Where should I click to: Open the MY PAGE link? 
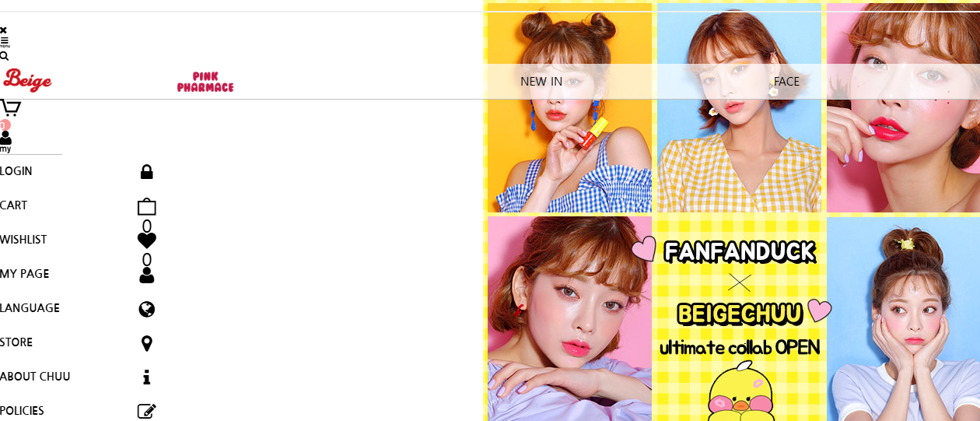[x=25, y=274]
